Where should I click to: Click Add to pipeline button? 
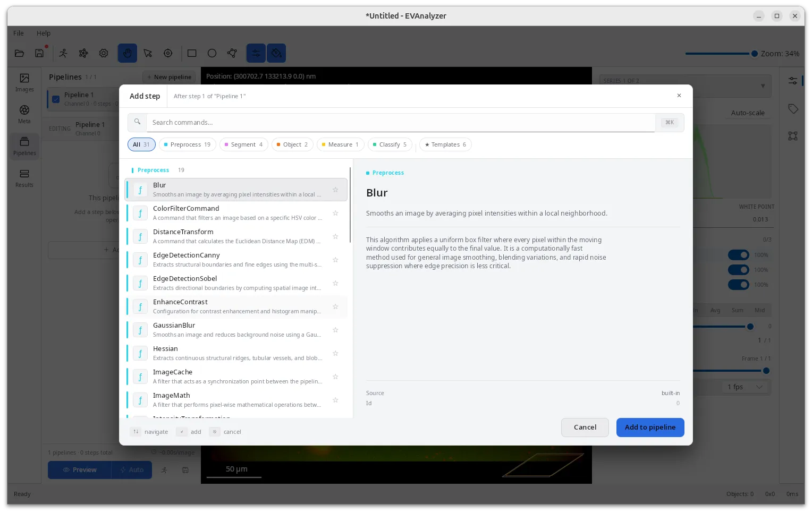(650, 427)
